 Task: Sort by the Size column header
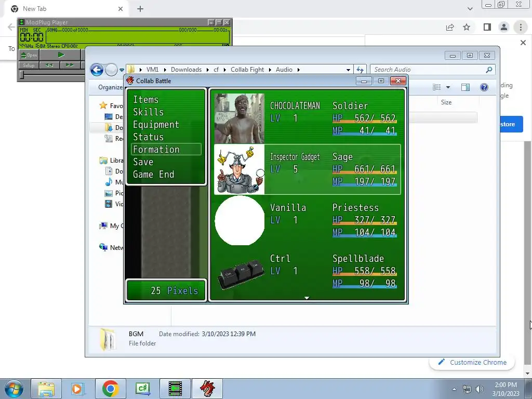click(x=446, y=102)
